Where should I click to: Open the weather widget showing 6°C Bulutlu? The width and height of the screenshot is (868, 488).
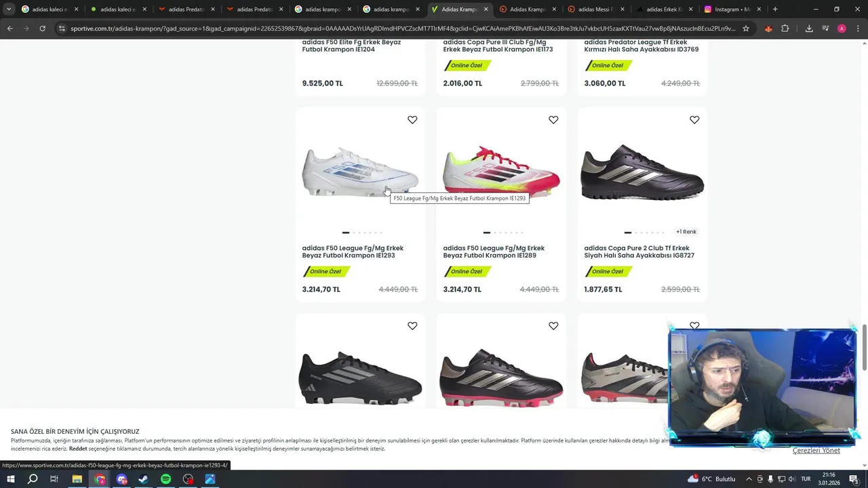711,479
